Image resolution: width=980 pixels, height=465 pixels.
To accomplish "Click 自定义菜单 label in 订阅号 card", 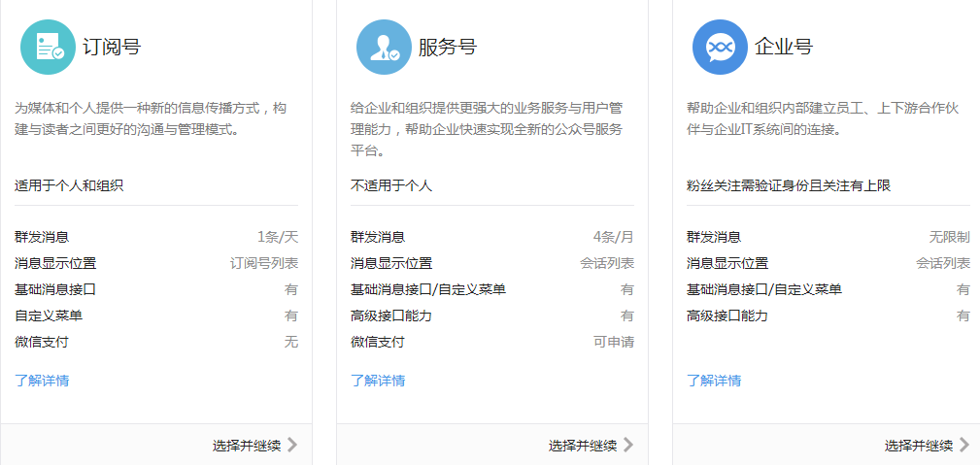I will (49, 316).
